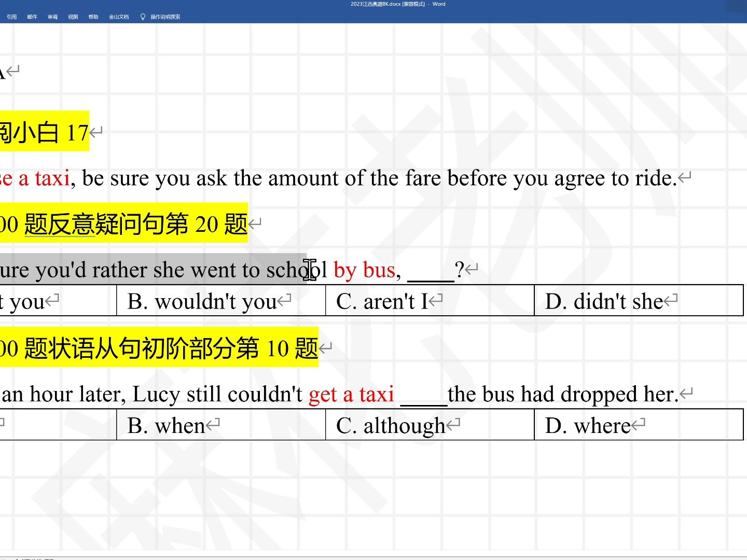Select option 'C. although'
Image resolution: width=747 pixels, height=560 pixels.
(391, 426)
